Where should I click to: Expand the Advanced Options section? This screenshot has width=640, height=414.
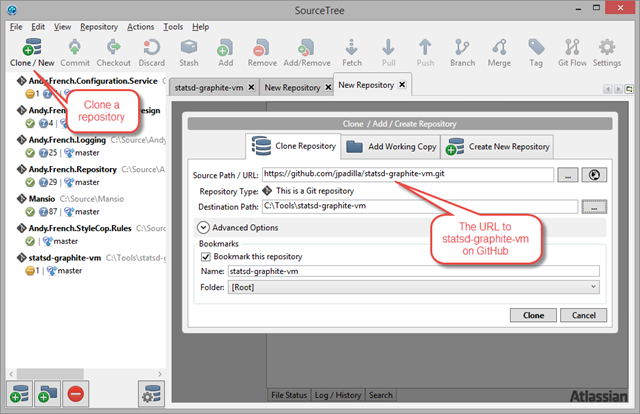click(x=203, y=227)
